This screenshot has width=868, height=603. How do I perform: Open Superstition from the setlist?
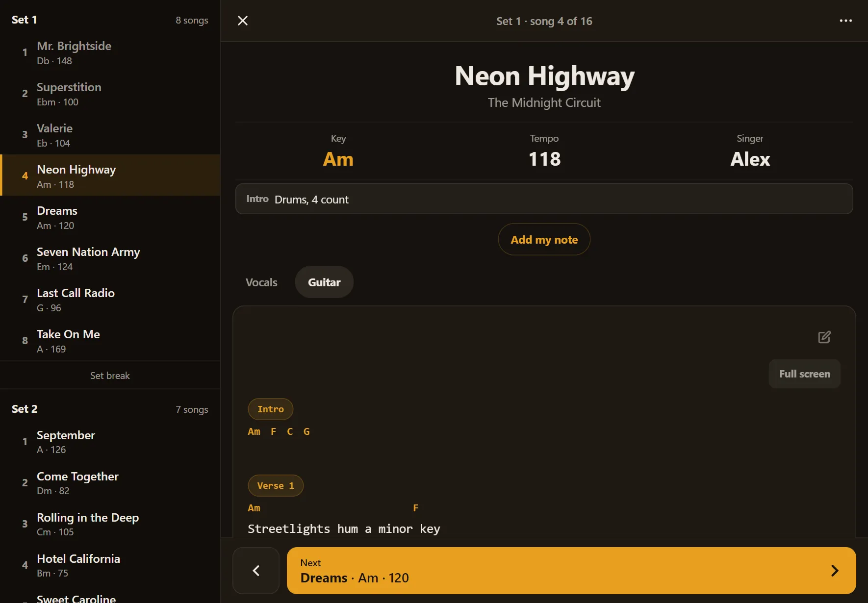pyautogui.click(x=110, y=94)
